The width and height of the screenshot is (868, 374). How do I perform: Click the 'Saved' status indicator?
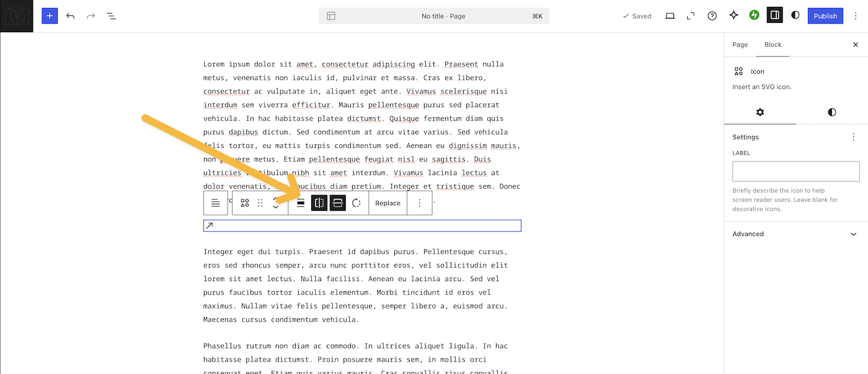click(637, 16)
